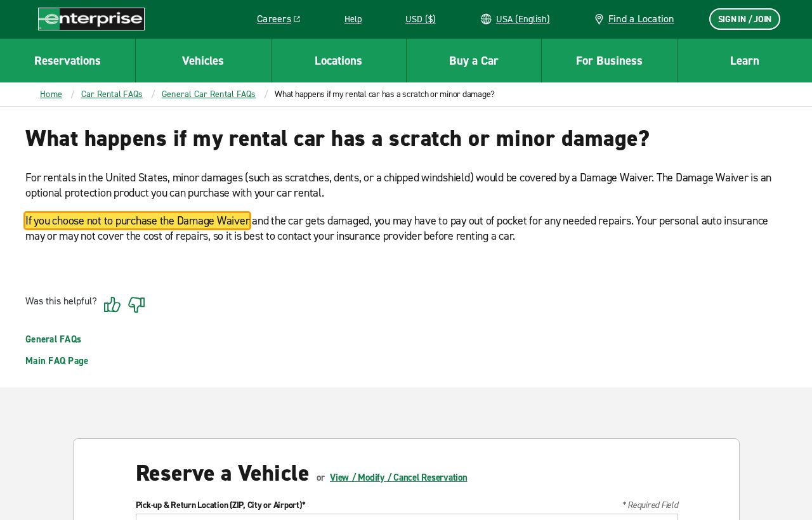
Task: Open the General FAQs link
Action: tap(53, 339)
